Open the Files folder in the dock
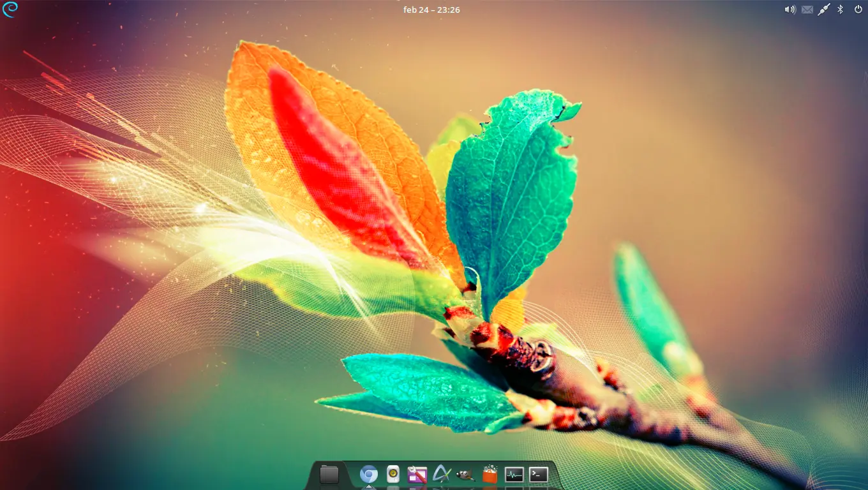The height and width of the screenshot is (490, 868). tap(329, 474)
